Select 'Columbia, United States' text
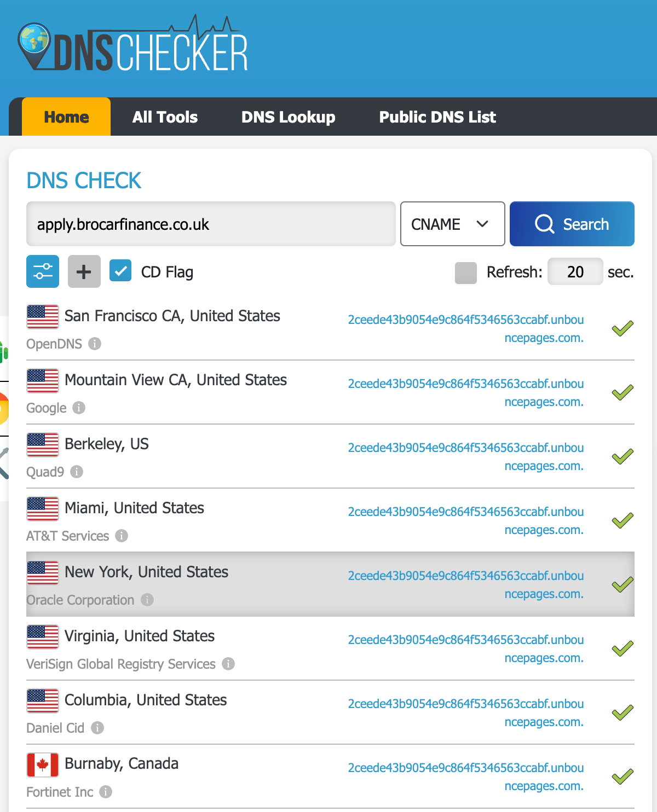Screen dimensions: 657x812 point(146,700)
